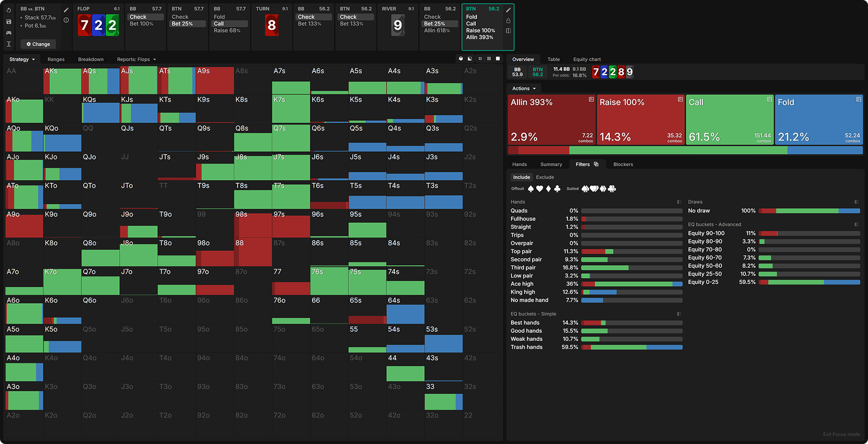Click the offsuit heart suit filter
The image size is (868, 444).
tap(539, 189)
